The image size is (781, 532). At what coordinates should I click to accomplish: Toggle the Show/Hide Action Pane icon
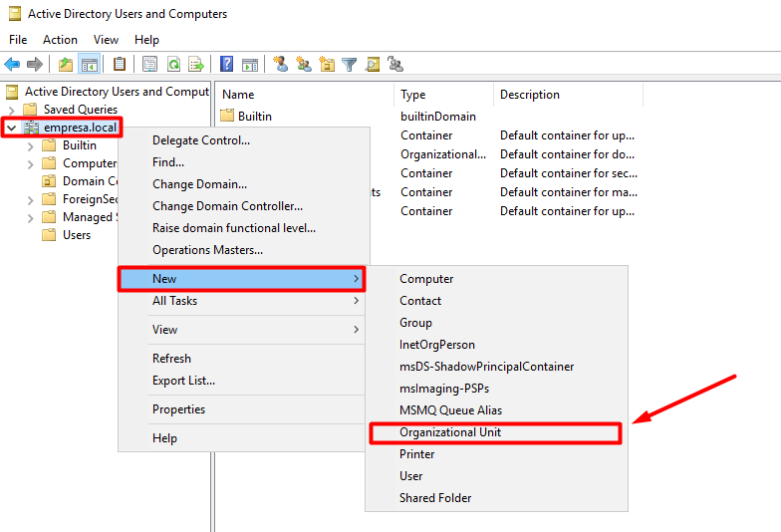coord(250,64)
